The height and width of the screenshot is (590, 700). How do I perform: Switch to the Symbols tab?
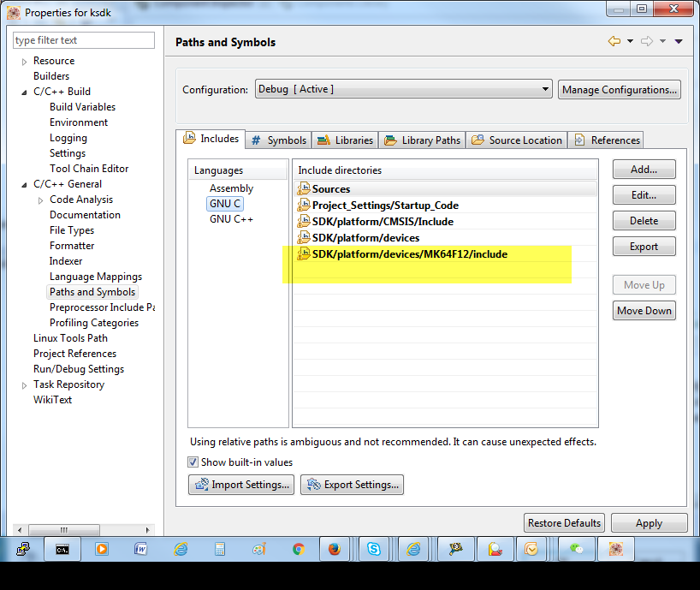click(x=279, y=140)
